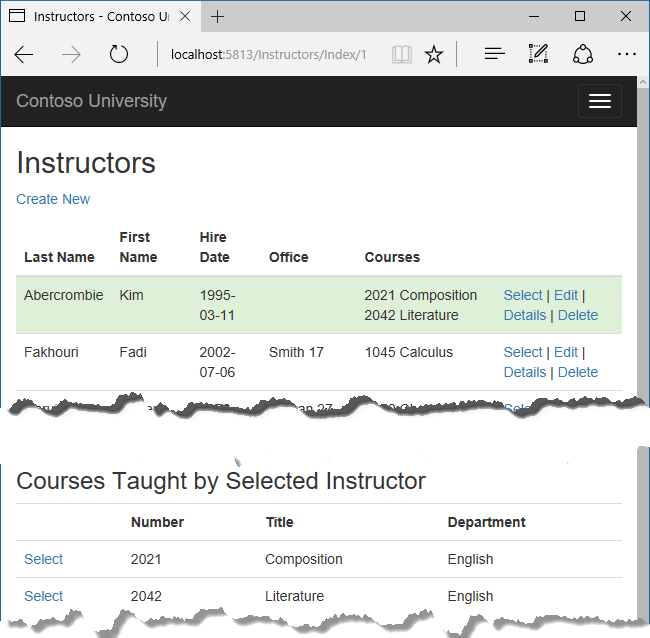The height and width of the screenshot is (638, 650).
Task: Open reading view book icon
Action: 401,55
